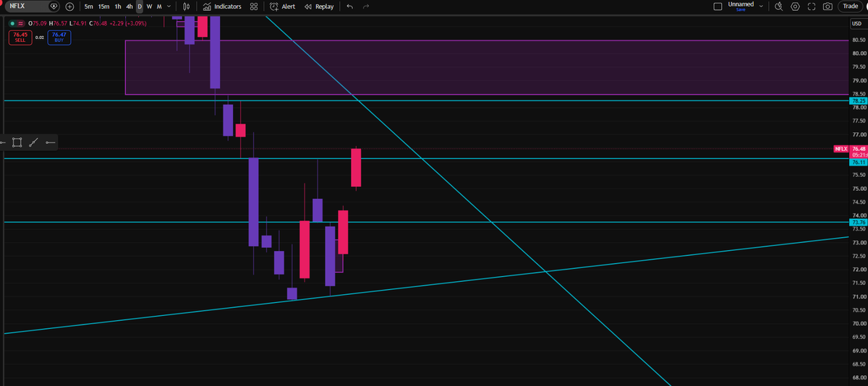Expand the Unnamed layout dropdown chevron
The height and width of the screenshot is (386, 868).
761,7
